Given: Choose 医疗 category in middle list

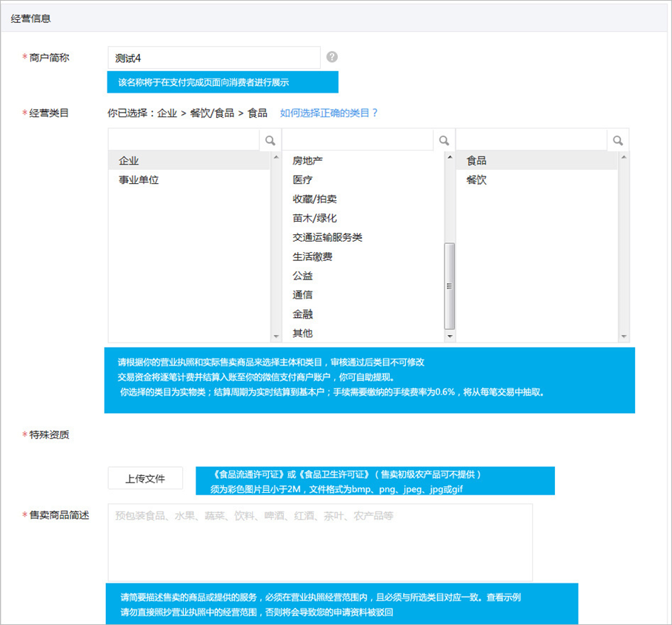Looking at the screenshot, I should (x=302, y=180).
